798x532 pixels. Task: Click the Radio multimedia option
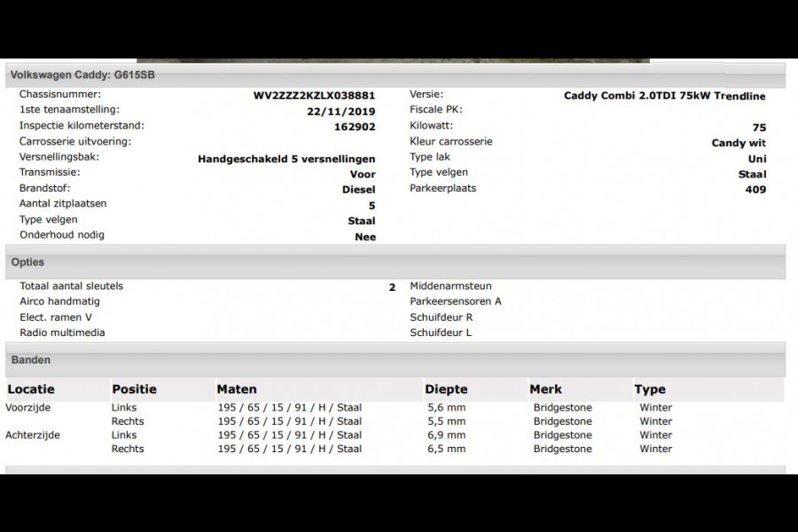pyautogui.click(x=62, y=332)
